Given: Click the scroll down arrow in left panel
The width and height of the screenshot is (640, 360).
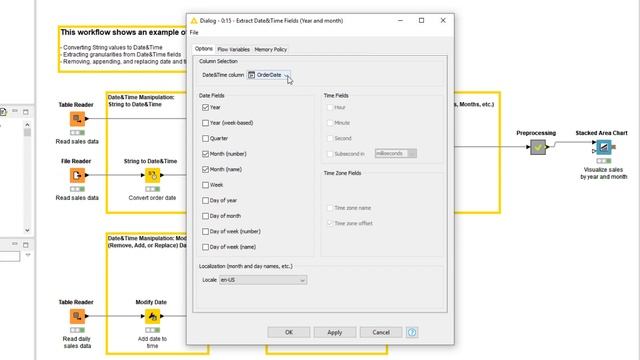Looking at the screenshot, I should click(x=27, y=230).
